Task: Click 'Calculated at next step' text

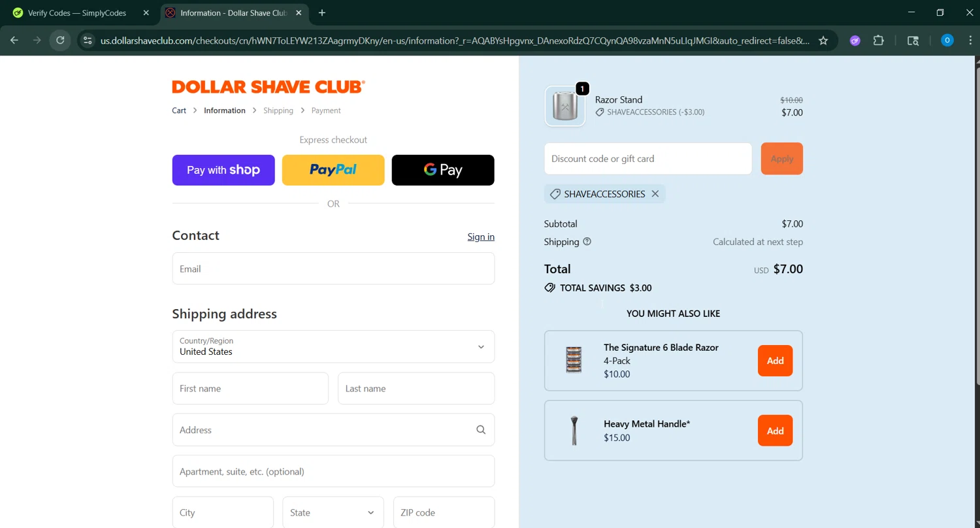Action: point(758,242)
